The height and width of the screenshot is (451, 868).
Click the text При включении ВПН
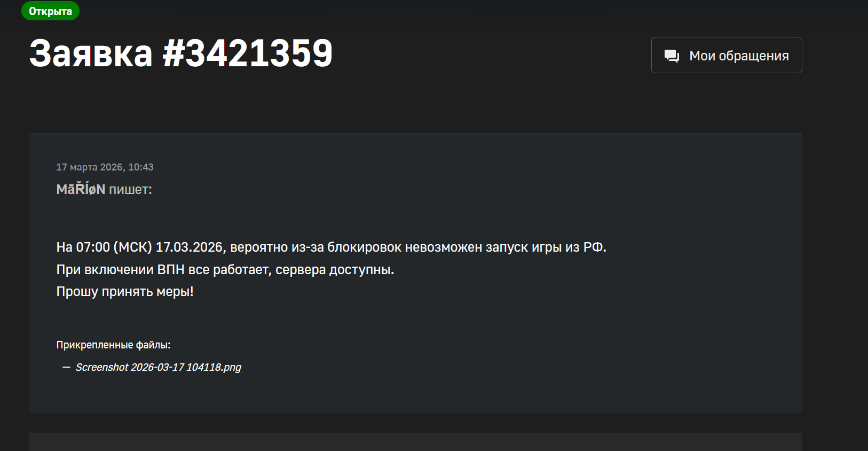tap(120, 270)
